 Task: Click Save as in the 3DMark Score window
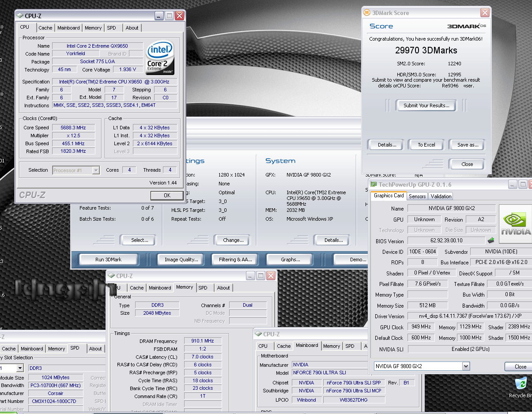click(x=468, y=145)
